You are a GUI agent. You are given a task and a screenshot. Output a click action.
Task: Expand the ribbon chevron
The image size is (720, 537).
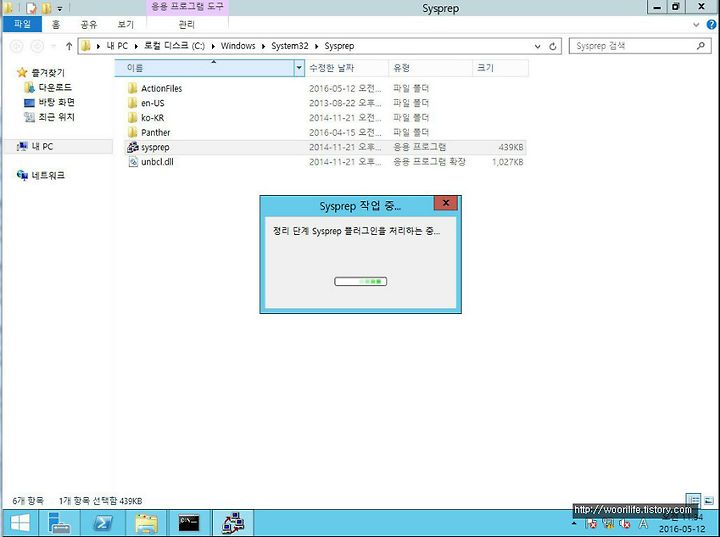[696, 25]
